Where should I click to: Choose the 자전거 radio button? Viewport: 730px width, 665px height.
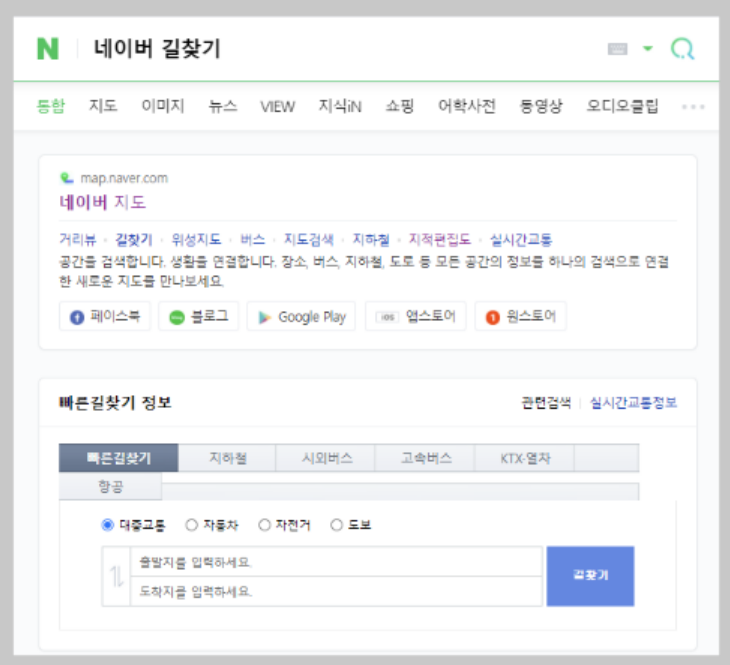click(264, 525)
